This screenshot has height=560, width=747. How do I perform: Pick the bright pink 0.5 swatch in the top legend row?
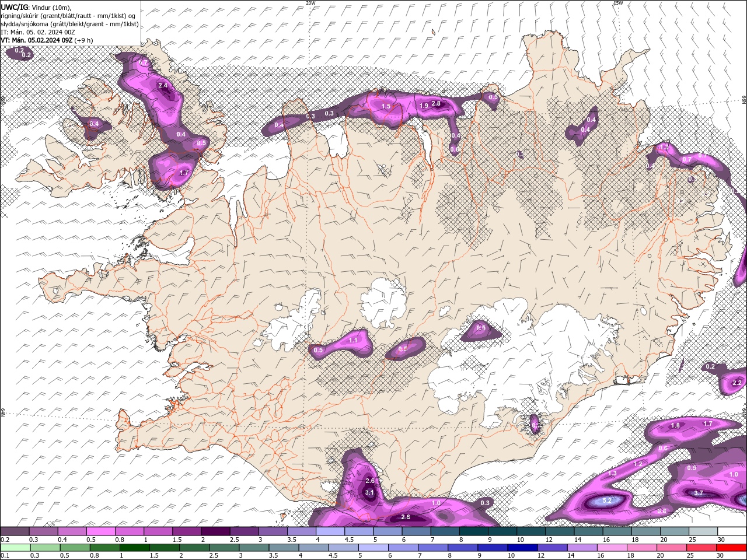click(100, 531)
